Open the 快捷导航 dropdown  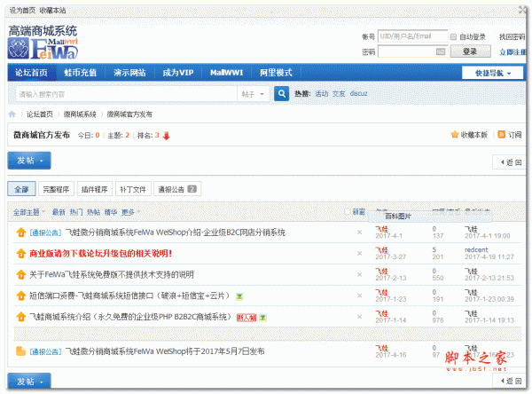492,73
